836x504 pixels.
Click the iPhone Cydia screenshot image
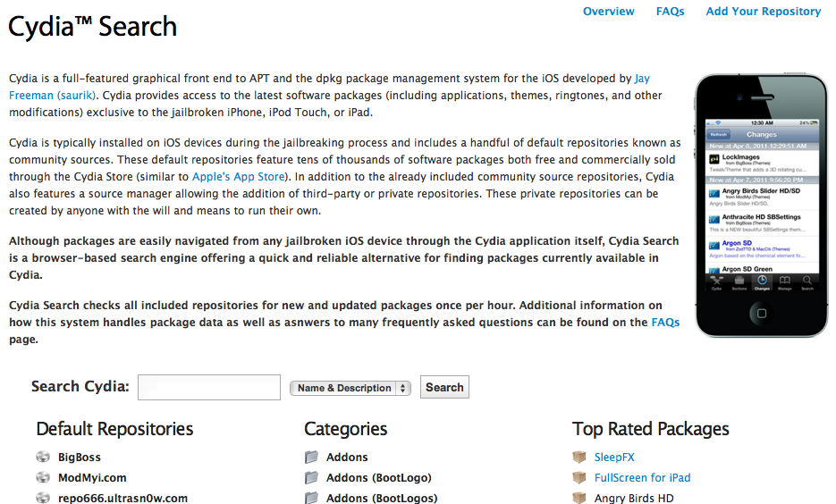762,206
